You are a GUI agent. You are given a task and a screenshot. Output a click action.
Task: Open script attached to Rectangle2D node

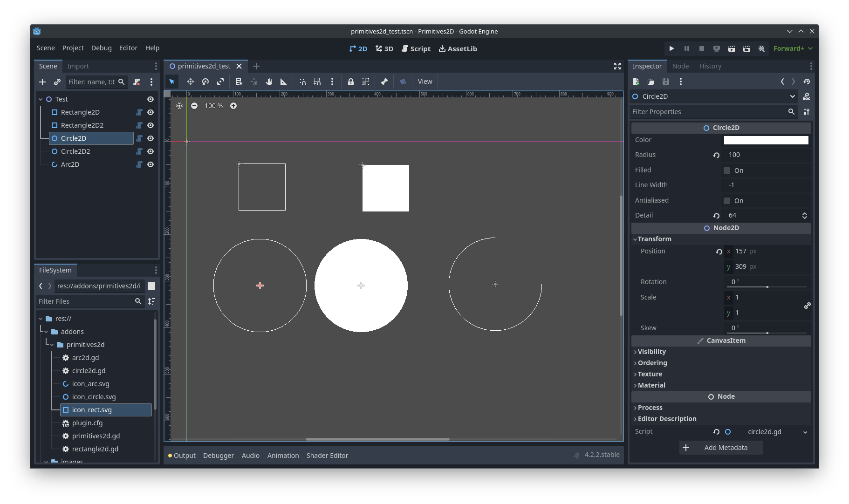click(139, 112)
